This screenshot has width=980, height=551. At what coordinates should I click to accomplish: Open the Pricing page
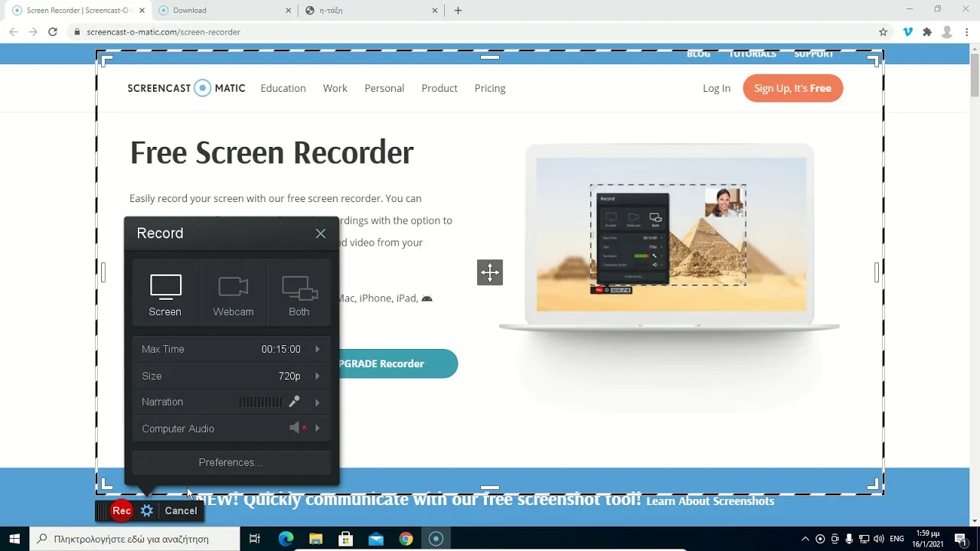click(490, 88)
